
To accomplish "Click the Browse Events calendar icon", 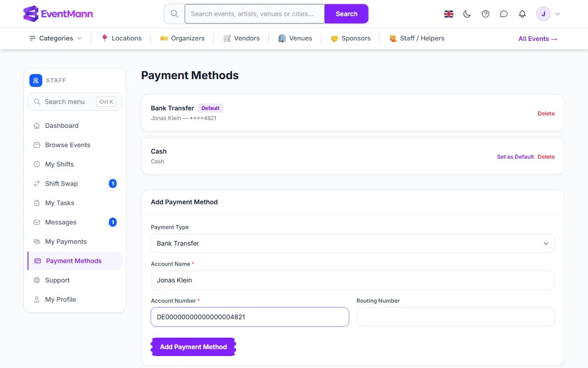I will pyautogui.click(x=37, y=145).
